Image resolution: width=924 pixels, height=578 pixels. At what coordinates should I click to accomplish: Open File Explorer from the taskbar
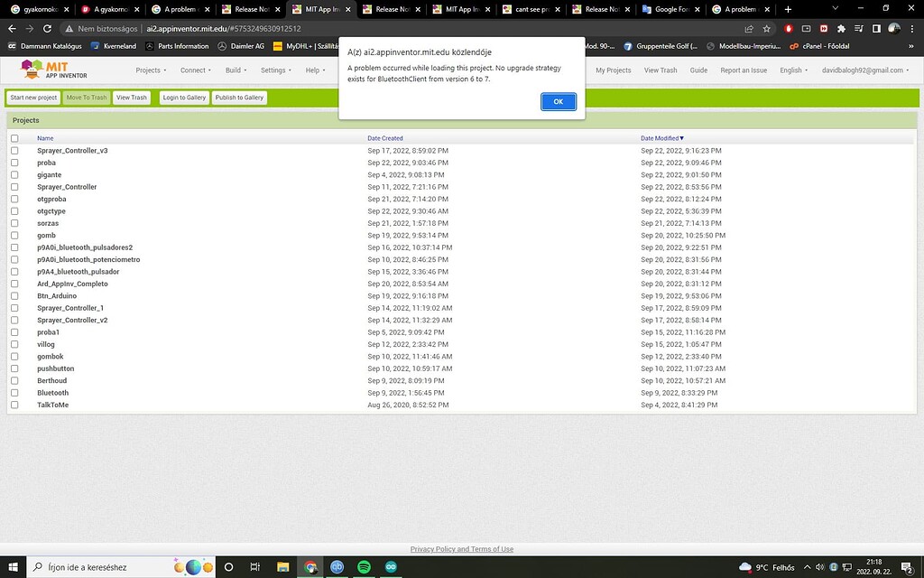coord(282,567)
